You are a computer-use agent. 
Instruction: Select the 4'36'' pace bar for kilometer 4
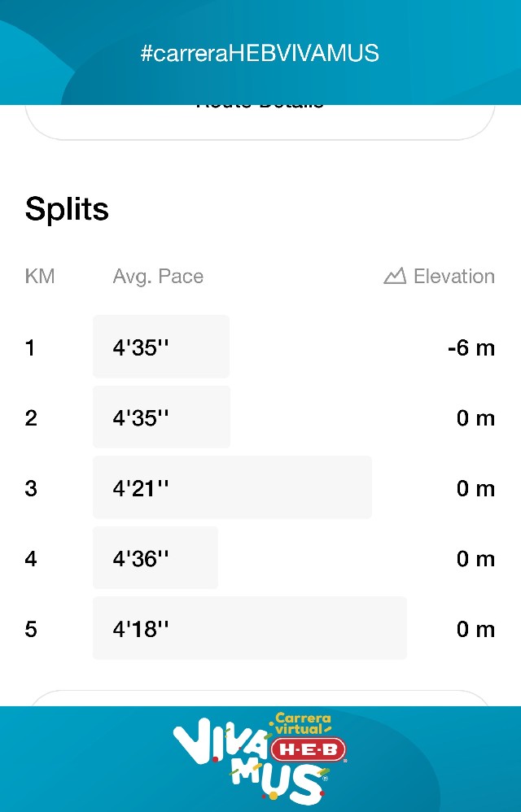(155, 558)
